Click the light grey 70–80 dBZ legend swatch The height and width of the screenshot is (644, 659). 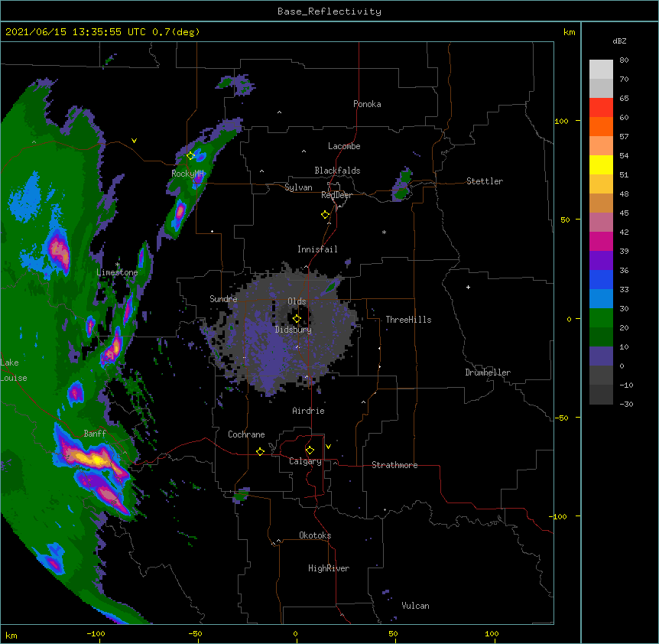click(601, 69)
